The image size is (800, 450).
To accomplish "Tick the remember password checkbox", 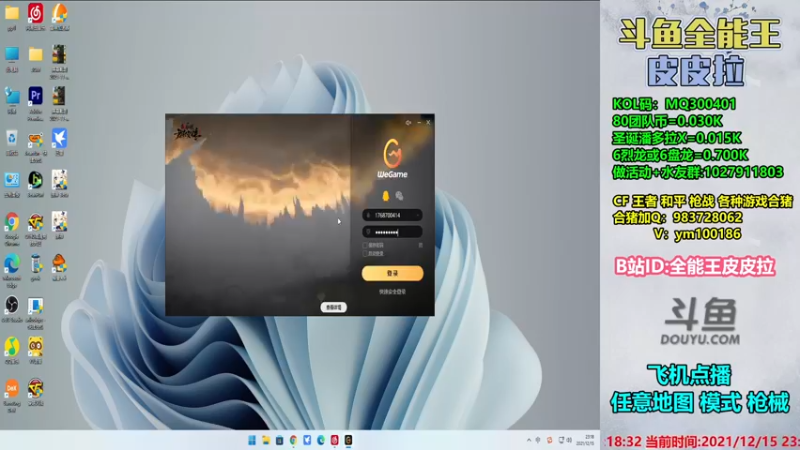I will click(365, 245).
